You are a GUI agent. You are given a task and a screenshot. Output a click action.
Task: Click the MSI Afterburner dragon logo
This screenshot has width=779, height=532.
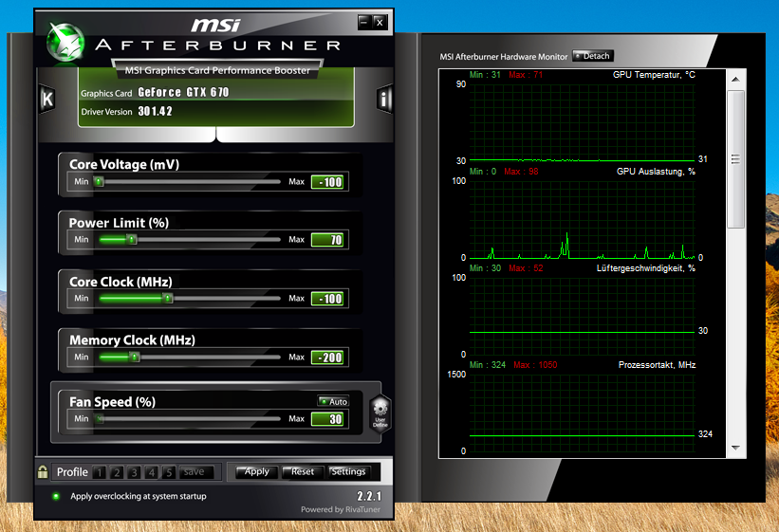pos(65,44)
